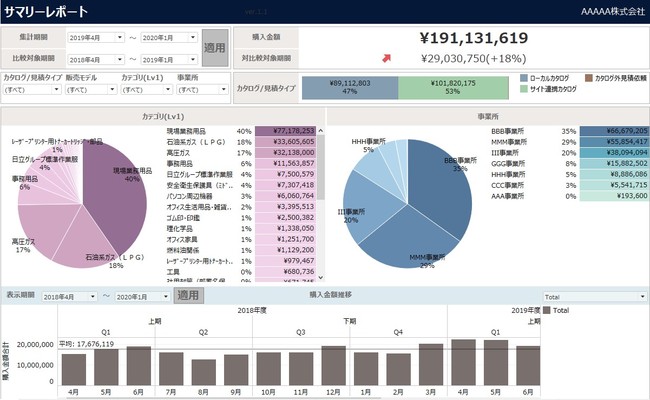Select the オフィス家具 row

(x=241, y=239)
